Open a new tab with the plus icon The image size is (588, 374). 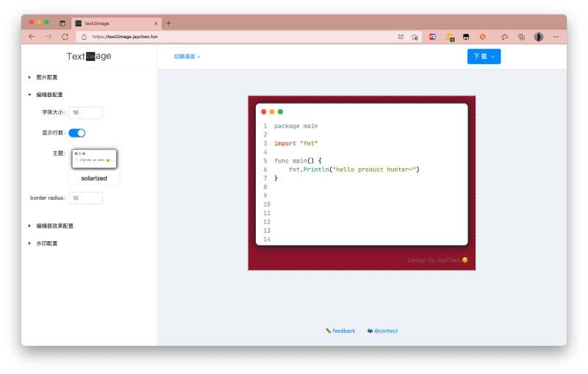point(169,24)
